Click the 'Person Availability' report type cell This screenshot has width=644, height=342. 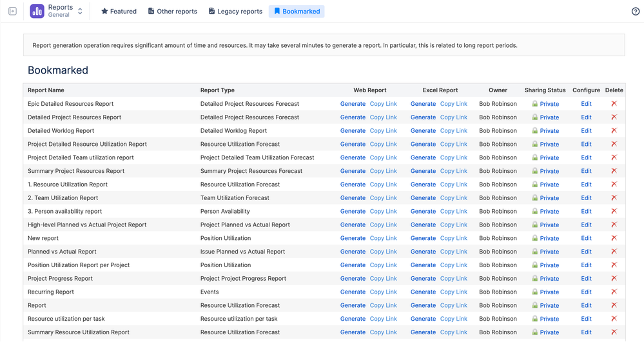(x=225, y=211)
